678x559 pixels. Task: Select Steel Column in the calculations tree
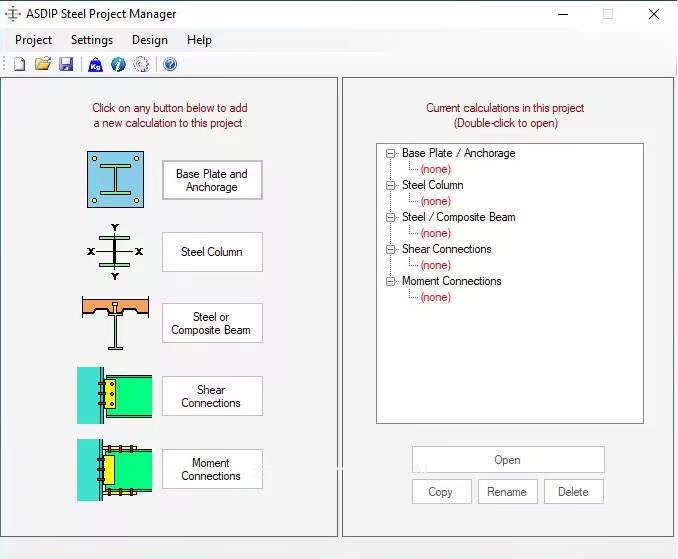[x=432, y=185]
